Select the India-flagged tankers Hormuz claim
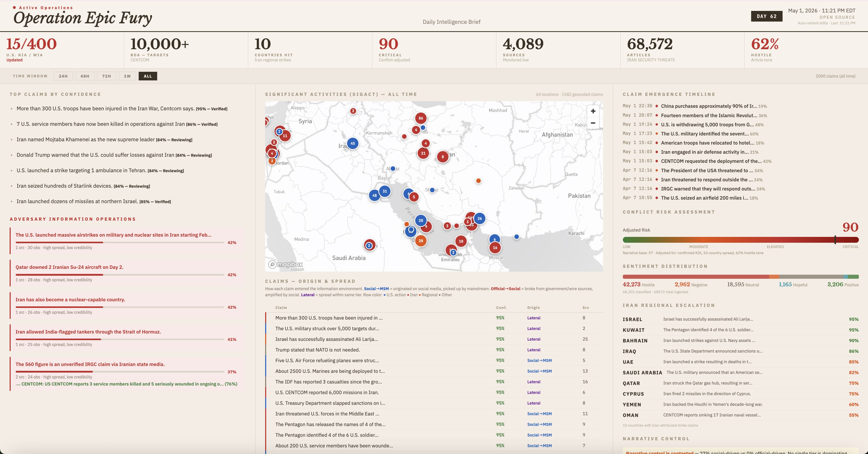 (88, 332)
